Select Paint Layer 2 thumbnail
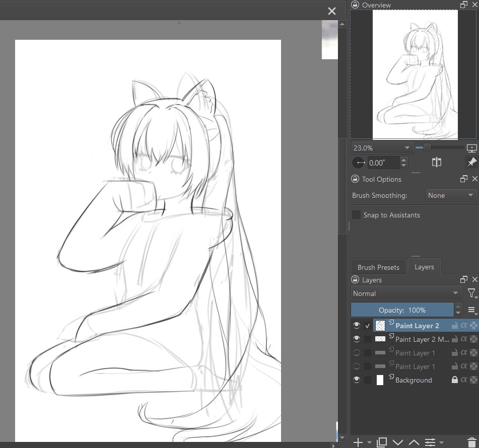 tap(380, 326)
